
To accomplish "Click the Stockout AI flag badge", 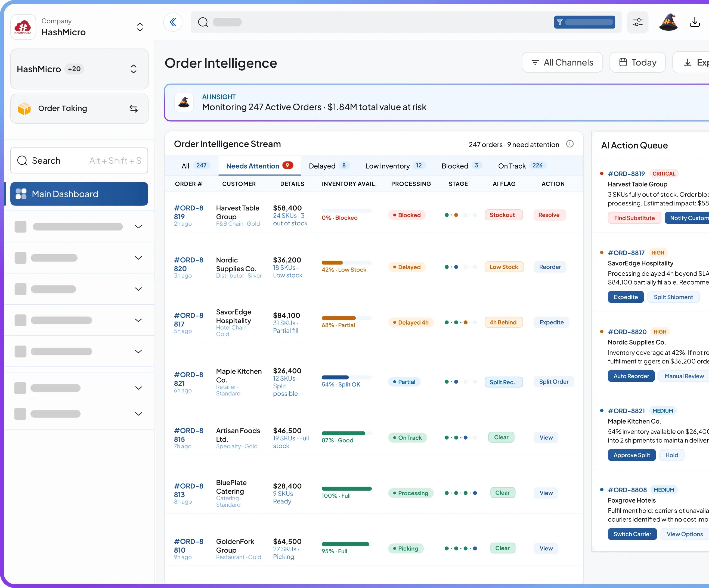I will pyautogui.click(x=503, y=215).
